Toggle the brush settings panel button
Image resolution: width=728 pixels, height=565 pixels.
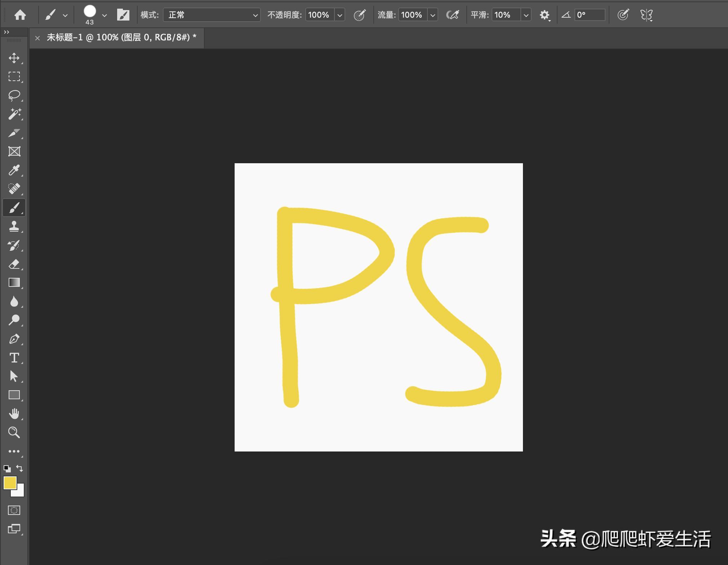coord(123,15)
